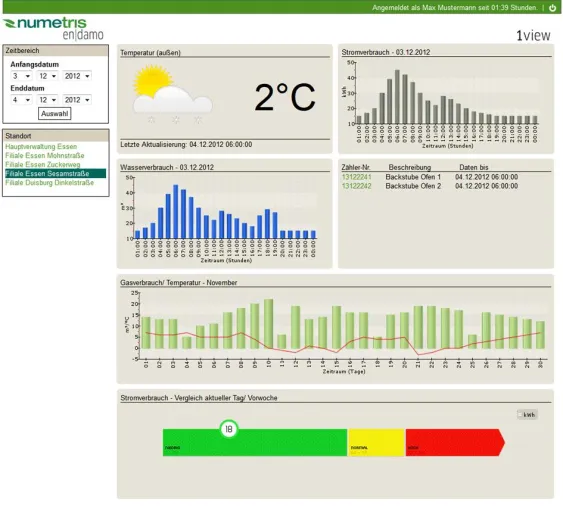Open the Anfangsdatum month dropdown
This screenshot has height=508, width=563.
[47, 76]
